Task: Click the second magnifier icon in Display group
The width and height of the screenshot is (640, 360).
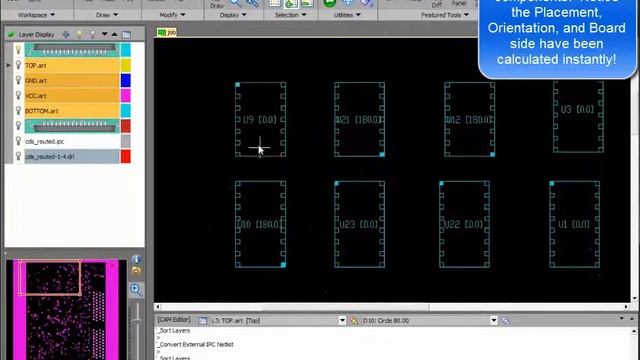Action: [253, 3]
